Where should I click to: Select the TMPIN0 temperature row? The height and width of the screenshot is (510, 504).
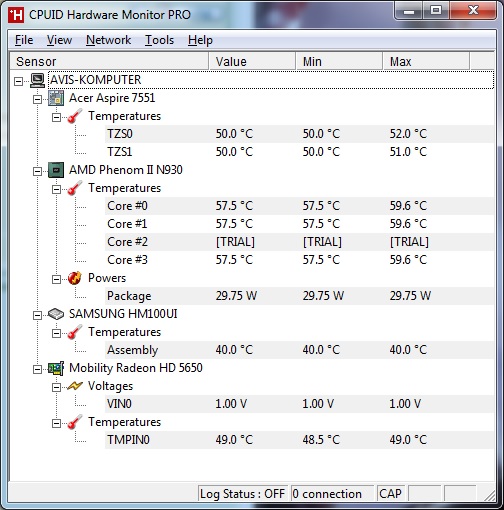[299, 440]
